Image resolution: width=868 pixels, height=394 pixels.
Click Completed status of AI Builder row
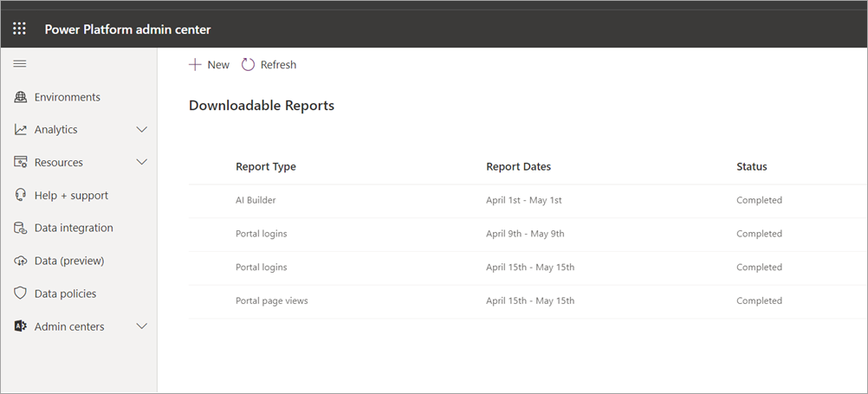pos(759,200)
